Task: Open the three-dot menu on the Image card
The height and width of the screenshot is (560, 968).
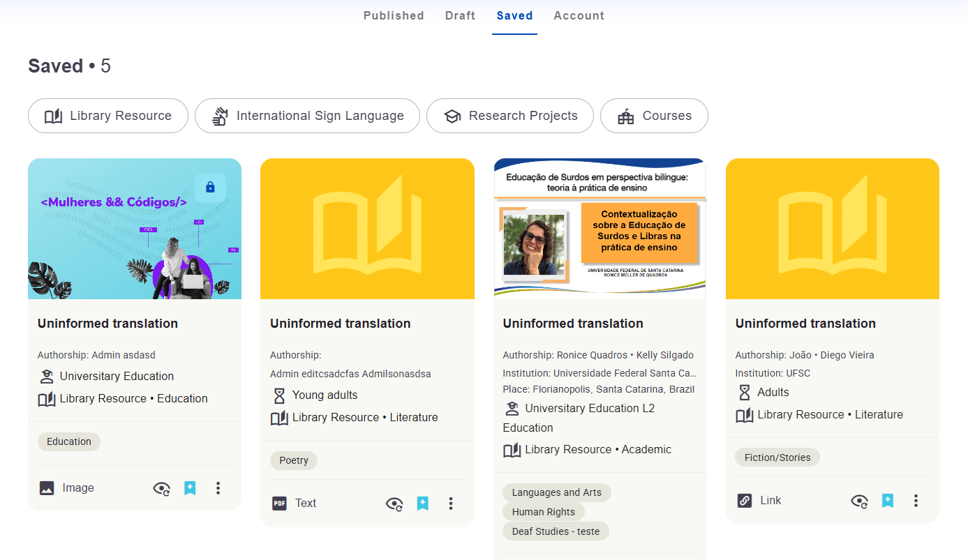Action: click(x=218, y=488)
